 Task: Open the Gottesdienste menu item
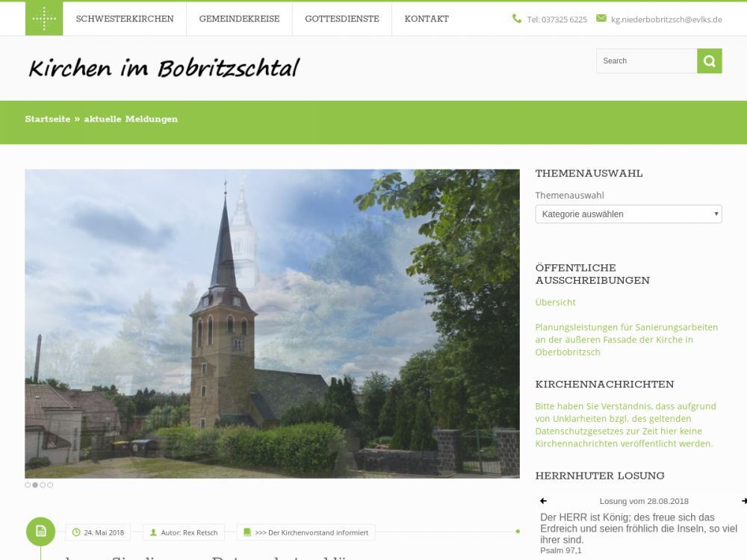342,19
